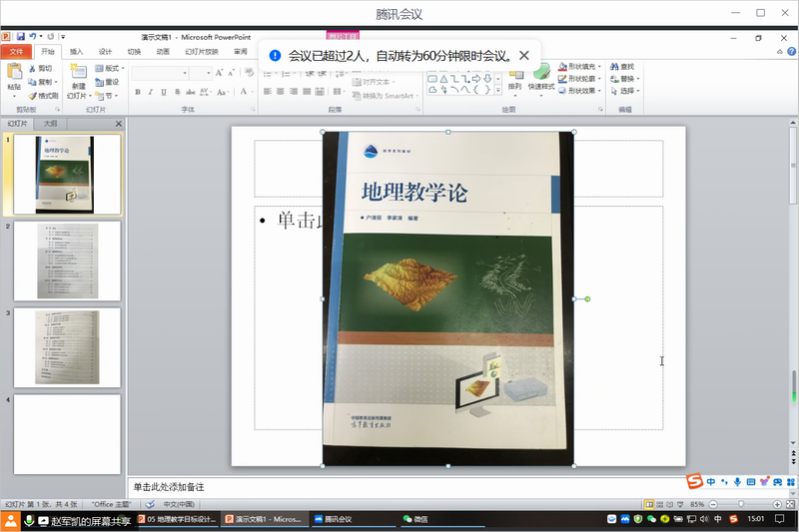799x532 pixels.
Task: Toggle bold text formatting
Action: click(x=137, y=92)
